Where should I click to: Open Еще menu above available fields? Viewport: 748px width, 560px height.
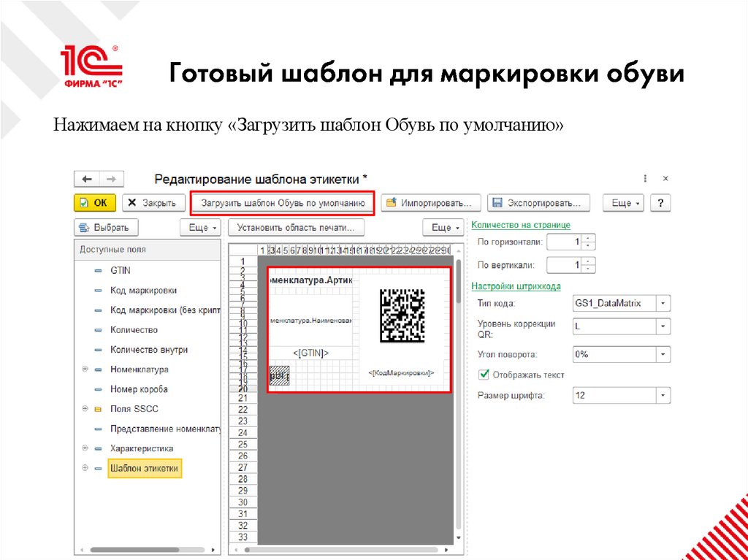click(200, 228)
